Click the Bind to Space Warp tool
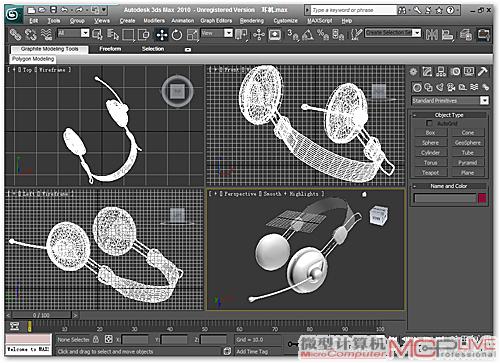The height and width of the screenshot is (363, 500). (x=47, y=34)
